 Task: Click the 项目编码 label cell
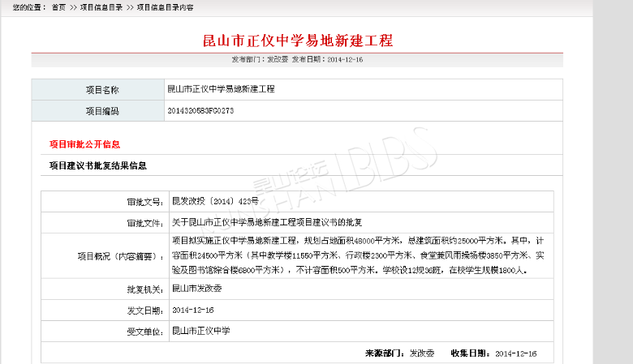click(x=102, y=111)
